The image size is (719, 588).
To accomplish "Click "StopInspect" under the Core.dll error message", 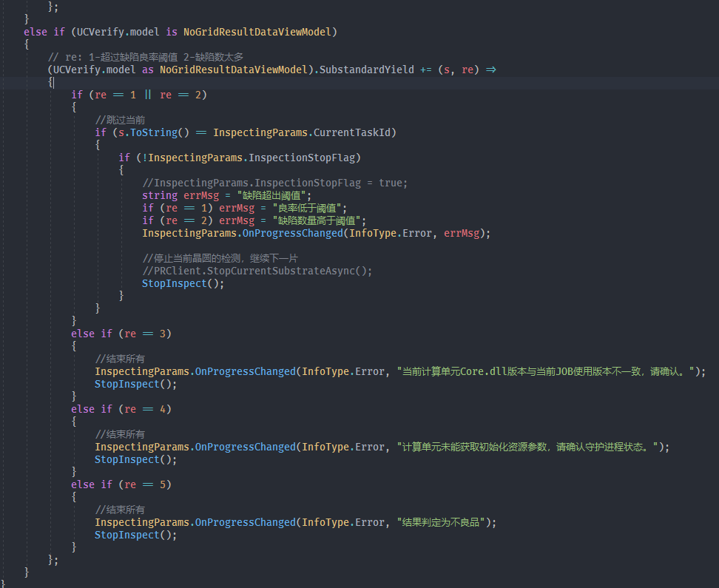I will pyautogui.click(x=127, y=384).
